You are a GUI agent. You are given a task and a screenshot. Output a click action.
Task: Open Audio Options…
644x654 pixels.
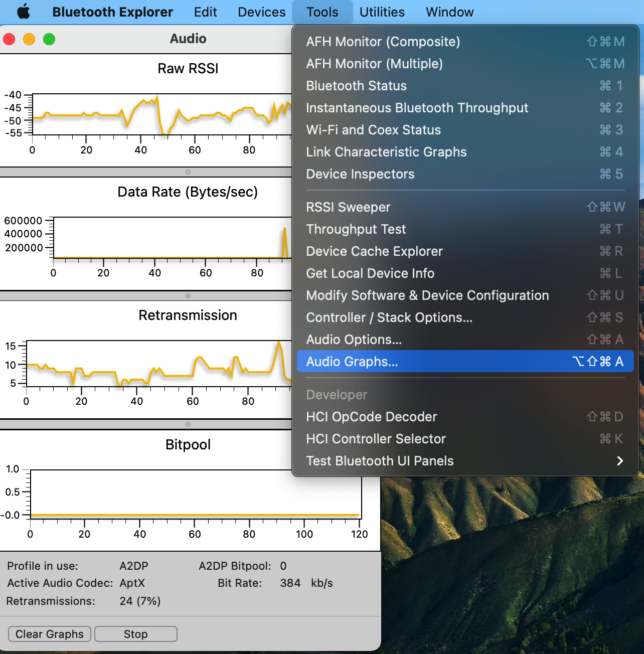[x=465, y=340]
